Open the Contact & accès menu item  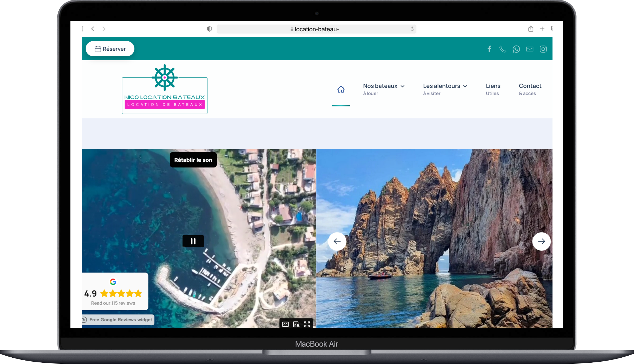coord(530,89)
